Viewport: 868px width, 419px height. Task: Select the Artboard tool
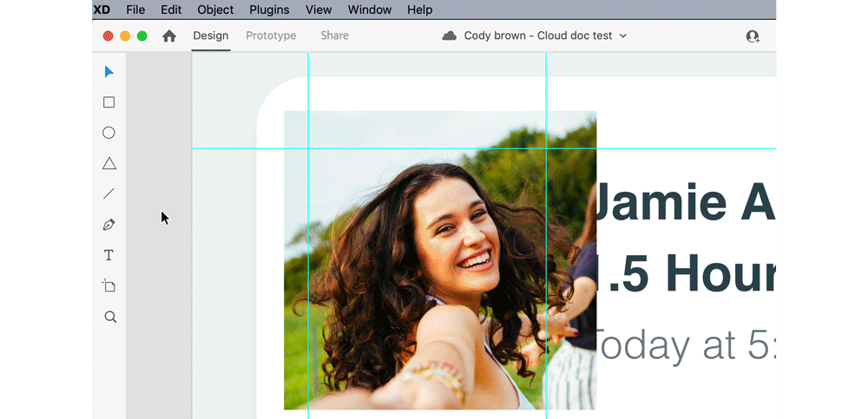pos(108,286)
